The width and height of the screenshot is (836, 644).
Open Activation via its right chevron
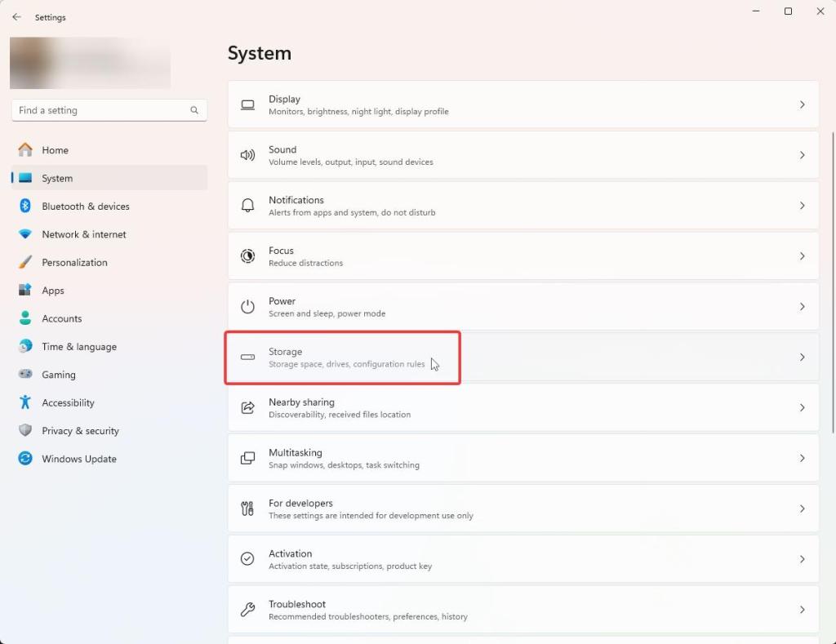[x=802, y=558]
